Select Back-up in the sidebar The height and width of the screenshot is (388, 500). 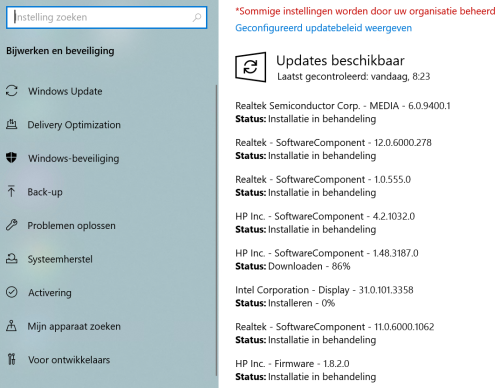(x=45, y=192)
